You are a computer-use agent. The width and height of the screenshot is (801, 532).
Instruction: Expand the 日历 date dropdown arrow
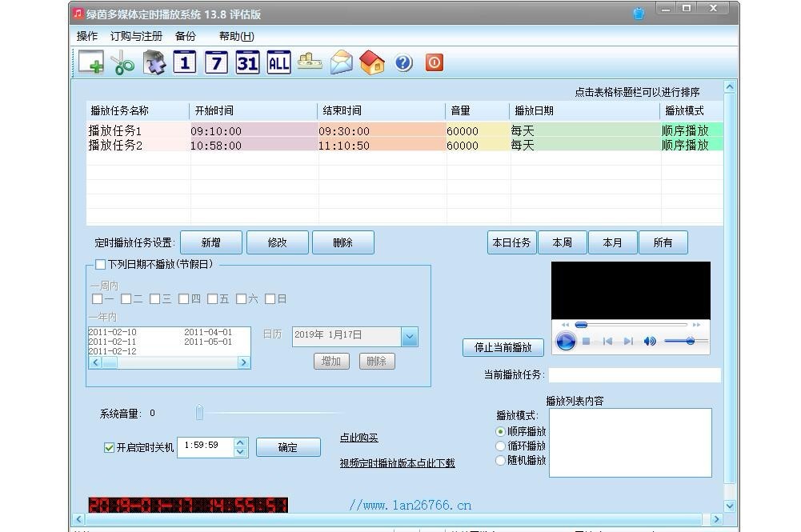[x=410, y=337]
